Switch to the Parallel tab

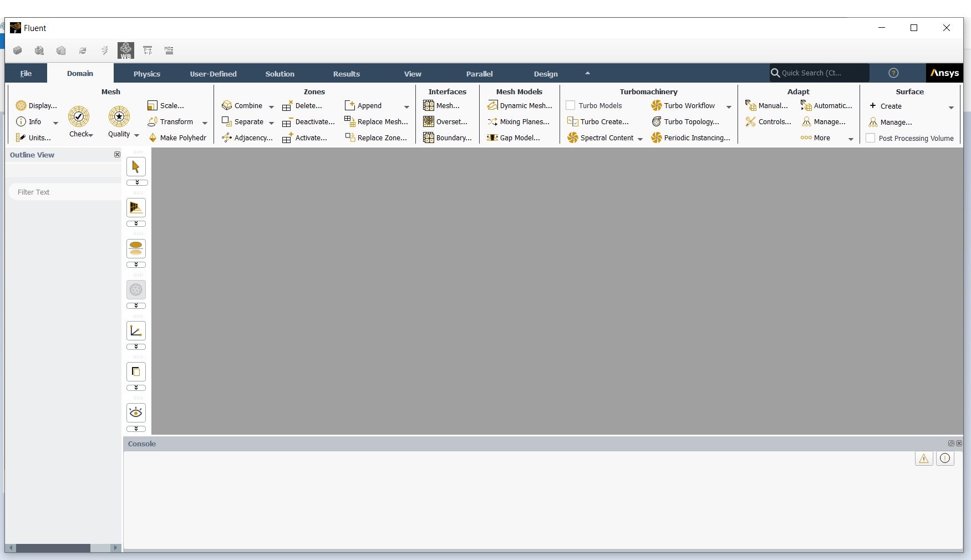click(x=479, y=74)
